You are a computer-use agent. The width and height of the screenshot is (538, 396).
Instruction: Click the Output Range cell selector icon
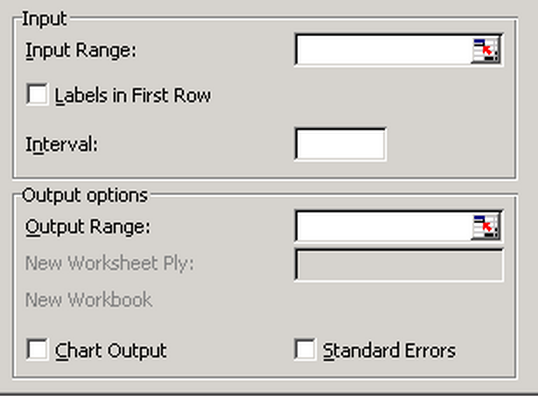click(x=486, y=227)
